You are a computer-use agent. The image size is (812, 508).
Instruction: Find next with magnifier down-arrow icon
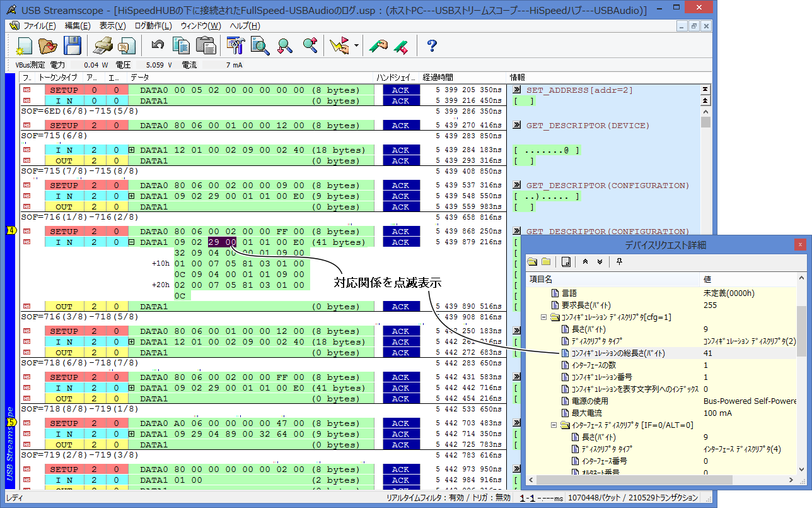(284, 45)
